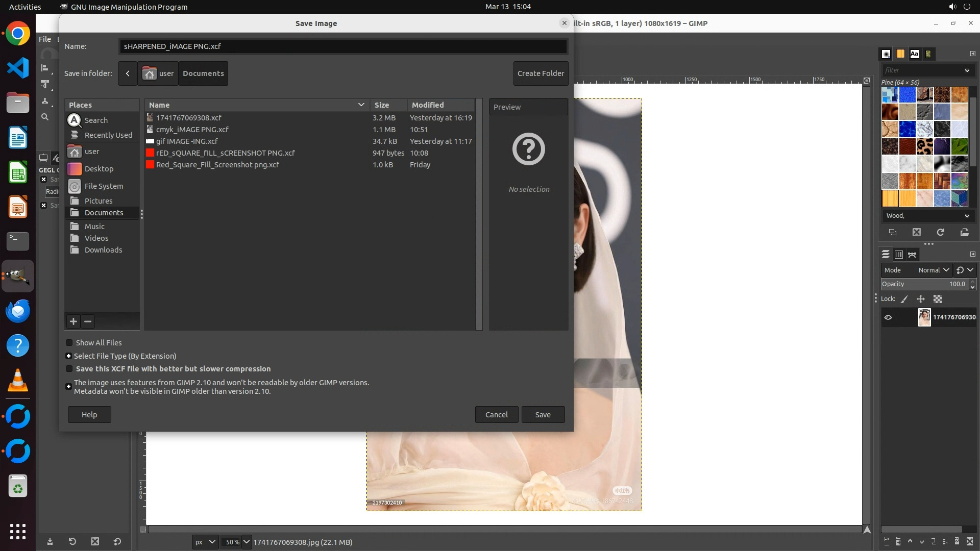Select Downloads in Places list
Image resolution: width=980 pixels, height=551 pixels.
pyautogui.click(x=103, y=250)
